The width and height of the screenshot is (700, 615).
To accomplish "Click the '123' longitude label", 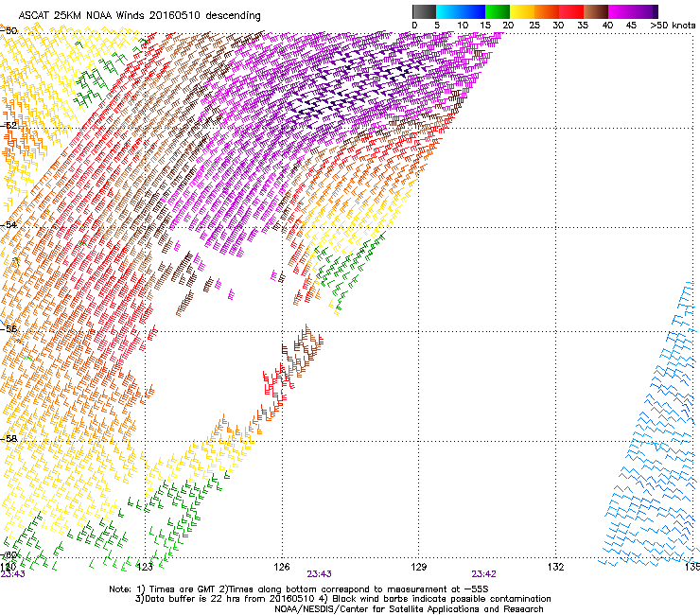I will [145, 567].
